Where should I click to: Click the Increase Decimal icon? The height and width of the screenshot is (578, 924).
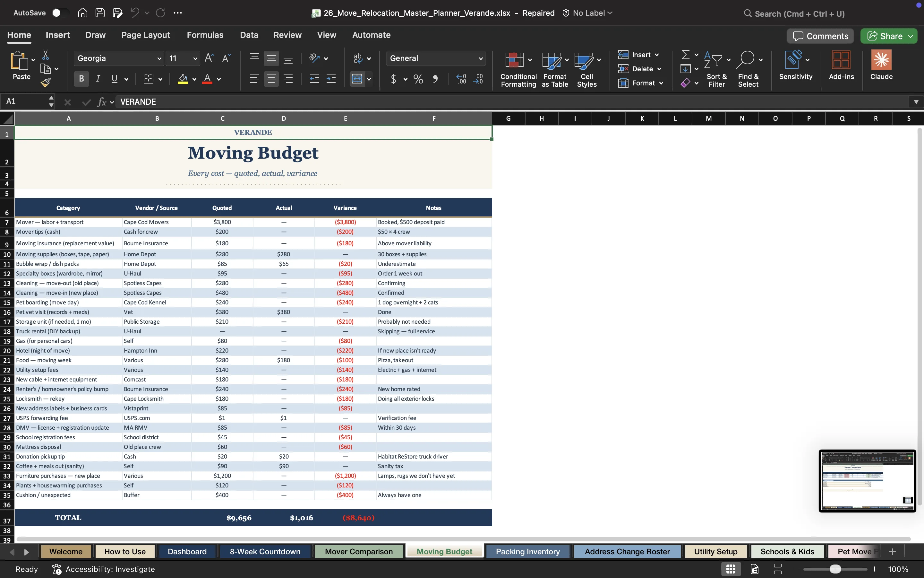(x=461, y=79)
